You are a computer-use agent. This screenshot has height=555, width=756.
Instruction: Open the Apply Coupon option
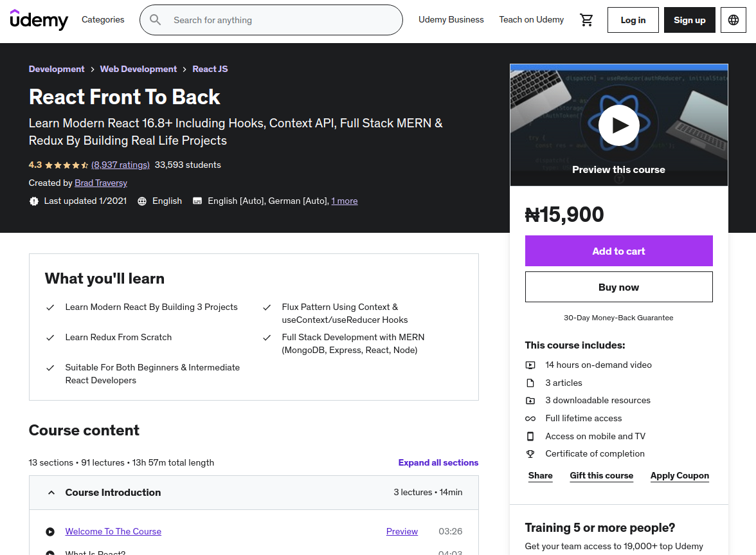(679, 475)
